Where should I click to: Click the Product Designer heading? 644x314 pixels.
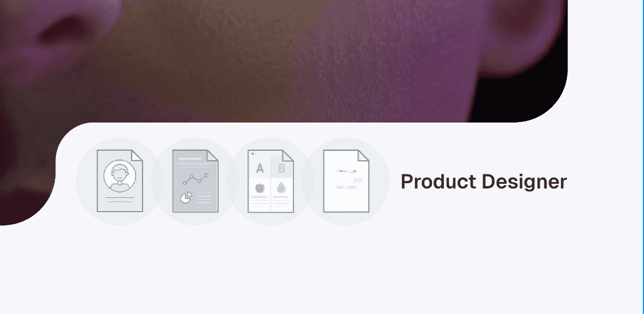484,182
